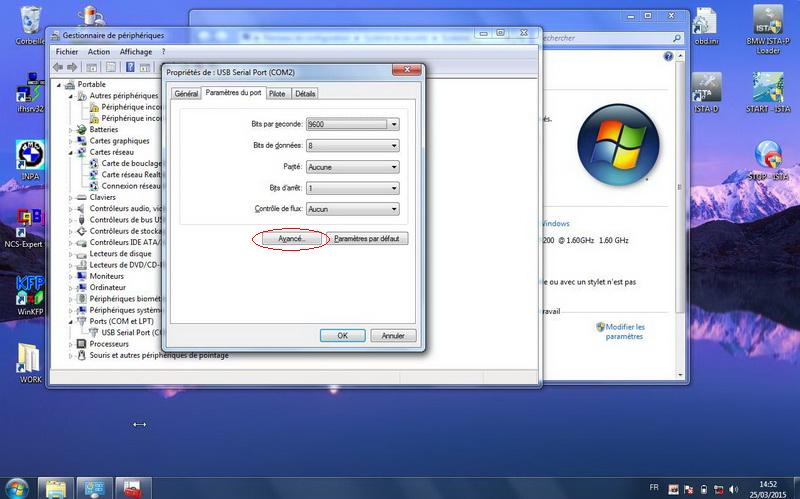Viewport: 800px width, 499px height.
Task: Expand the Batteries tree node
Action: 71,130
